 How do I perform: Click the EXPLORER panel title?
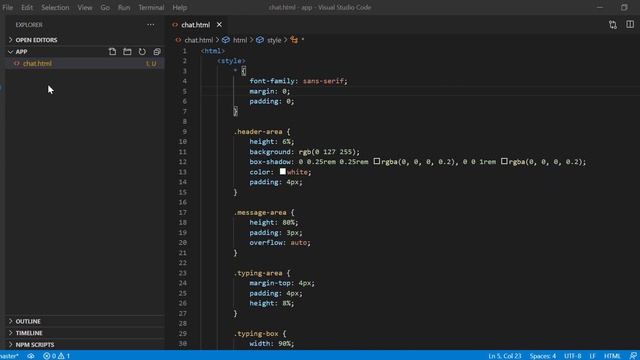pyautogui.click(x=29, y=25)
